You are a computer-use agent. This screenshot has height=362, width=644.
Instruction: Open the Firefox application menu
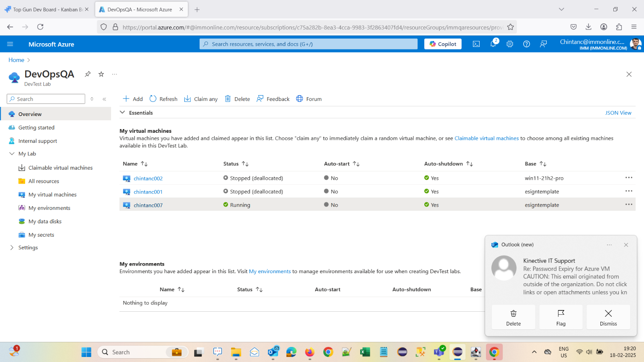click(634, 27)
